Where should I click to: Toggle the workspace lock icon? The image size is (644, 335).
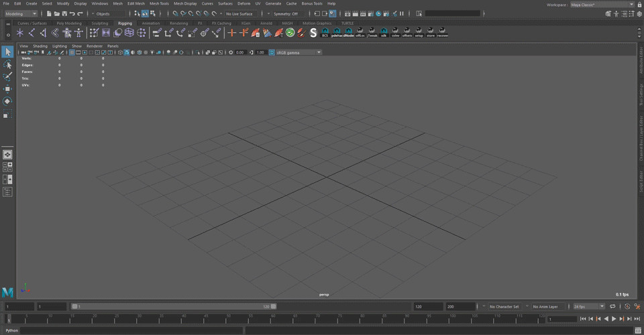tap(639, 5)
